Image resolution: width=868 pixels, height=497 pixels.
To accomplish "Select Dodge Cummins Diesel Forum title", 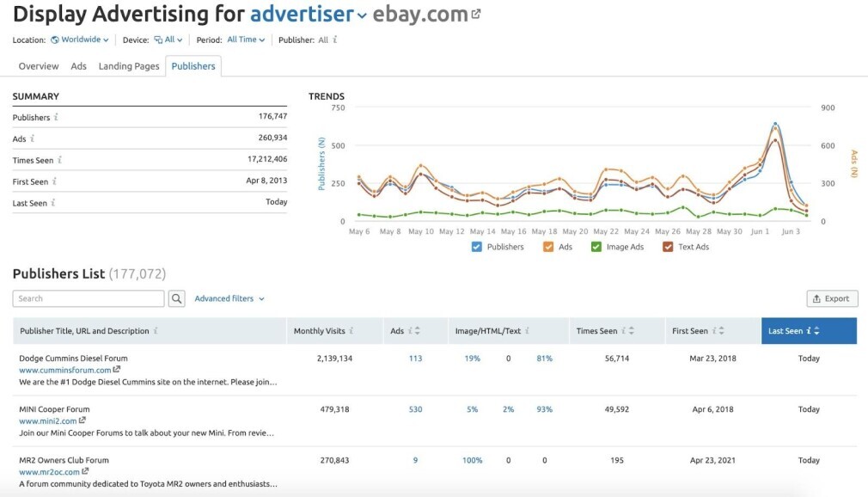I will tap(73, 359).
